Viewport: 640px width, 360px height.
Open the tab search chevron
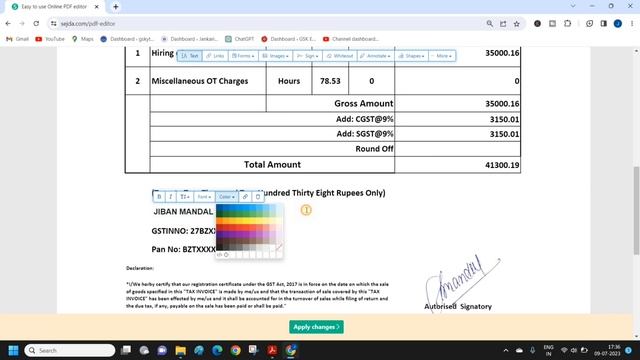tap(573, 6)
